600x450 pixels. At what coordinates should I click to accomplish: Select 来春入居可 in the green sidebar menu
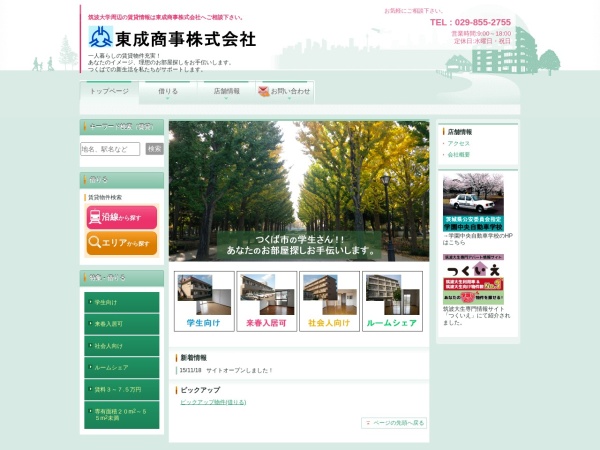point(122,324)
